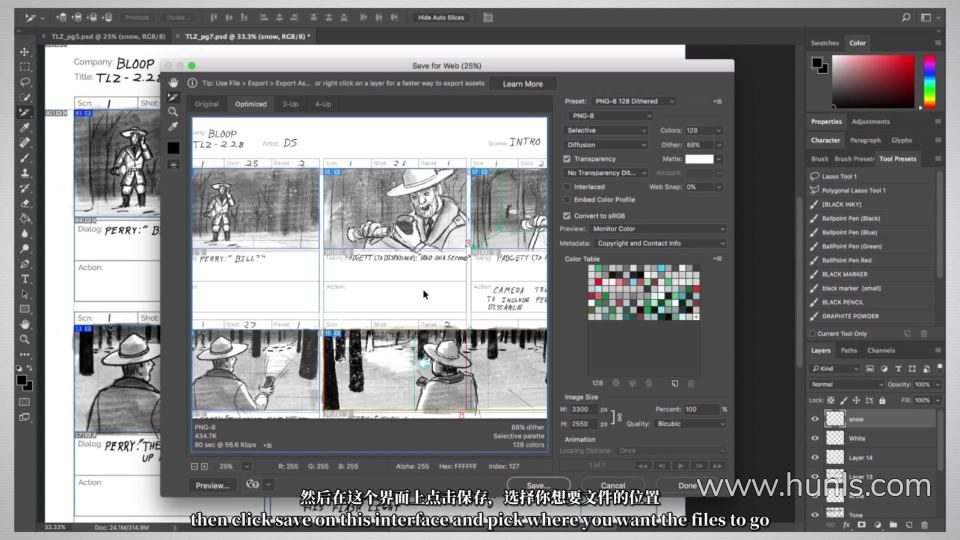This screenshot has height=540, width=960.
Task: Enable Embed Color Profile checkbox
Action: coord(567,200)
